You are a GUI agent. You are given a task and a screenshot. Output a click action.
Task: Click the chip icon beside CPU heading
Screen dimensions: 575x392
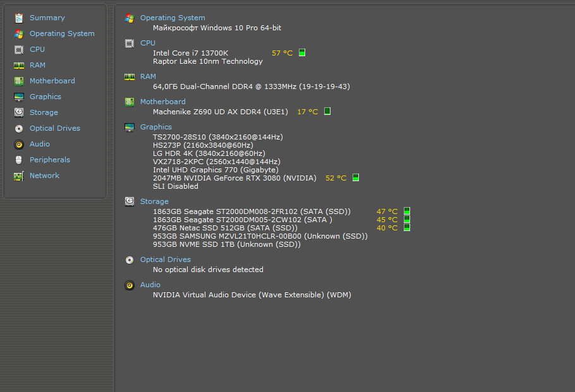(x=130, y=43)
